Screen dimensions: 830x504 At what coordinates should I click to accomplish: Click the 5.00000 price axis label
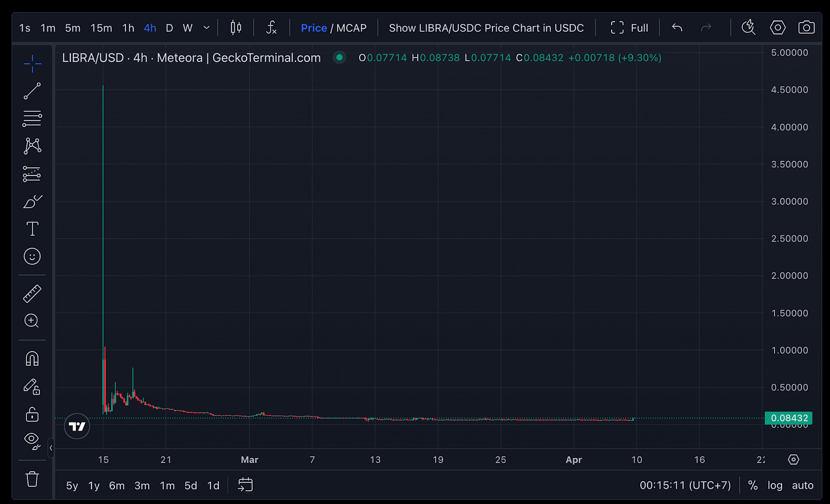click(x=789, y=52)
